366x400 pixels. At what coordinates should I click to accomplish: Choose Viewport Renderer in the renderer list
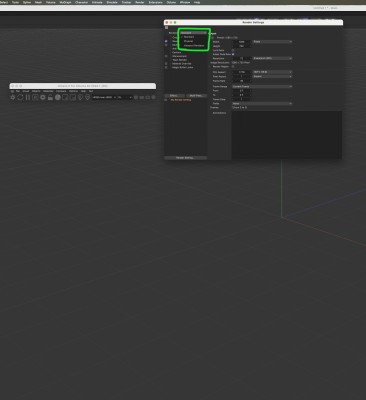click(x=194, y=45)
